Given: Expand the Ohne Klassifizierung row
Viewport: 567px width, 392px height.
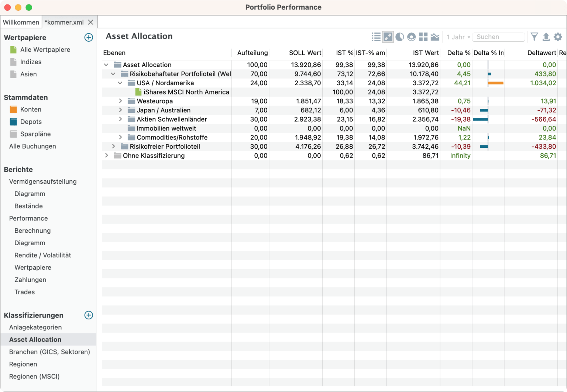Looking at the screenshot, I should pyautogui.click(x=106, y=155).
